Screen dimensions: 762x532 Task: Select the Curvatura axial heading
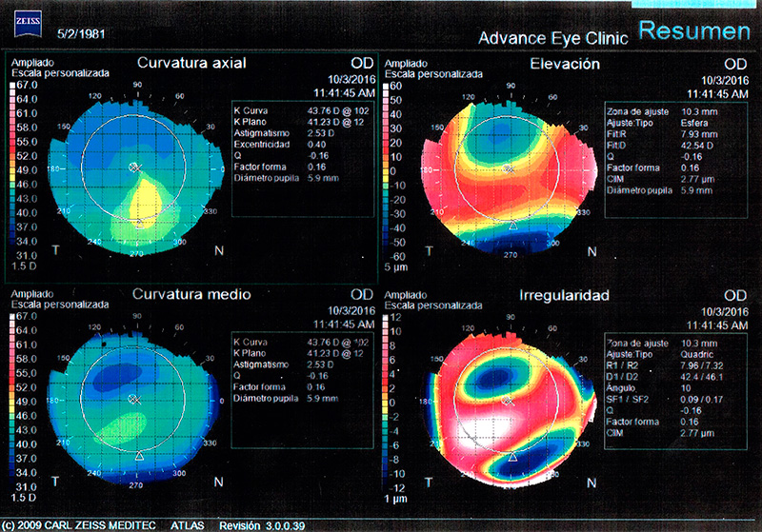coord(191,64)
